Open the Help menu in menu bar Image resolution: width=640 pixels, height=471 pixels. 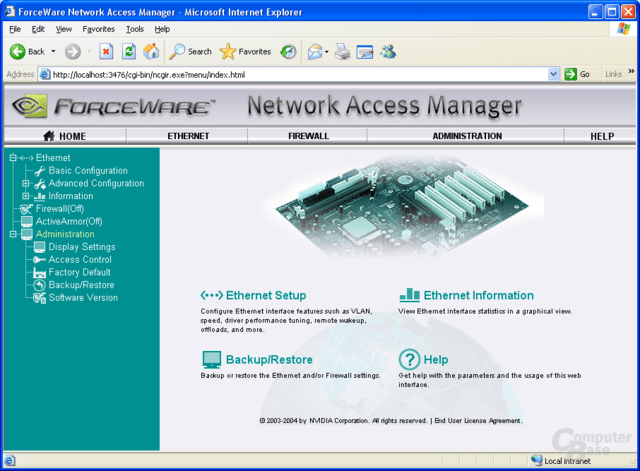point(162,29)
